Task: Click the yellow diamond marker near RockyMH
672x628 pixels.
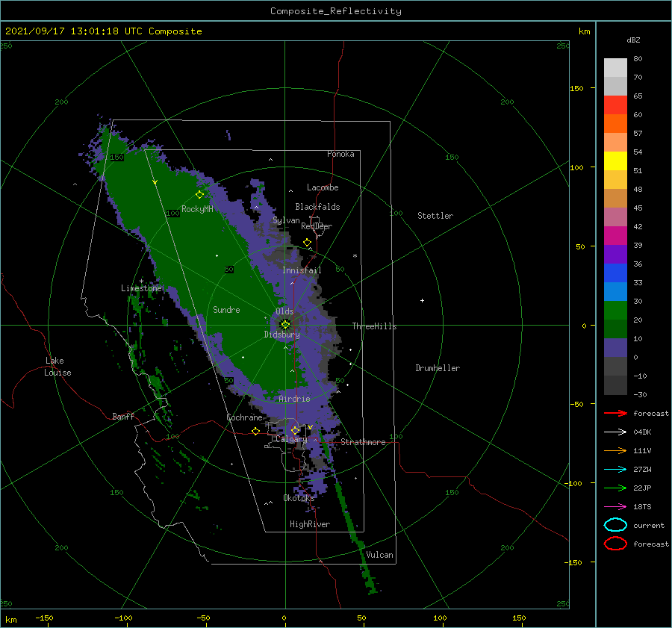Action: [x=199, y=195]
